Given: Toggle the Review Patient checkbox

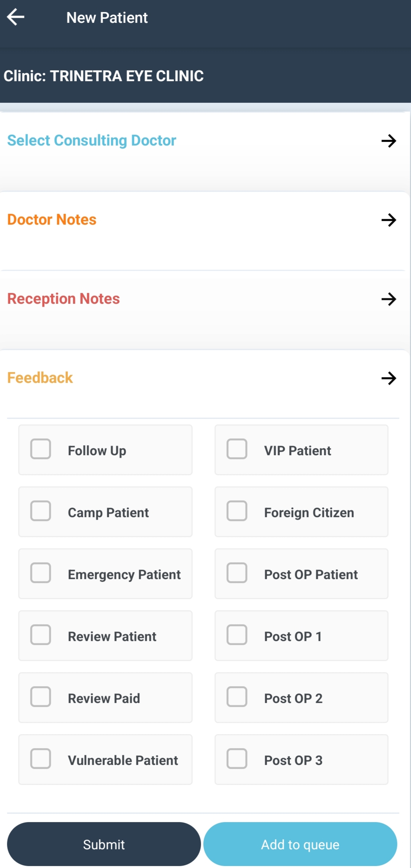Looking at the screenshot, I should 41,635.
